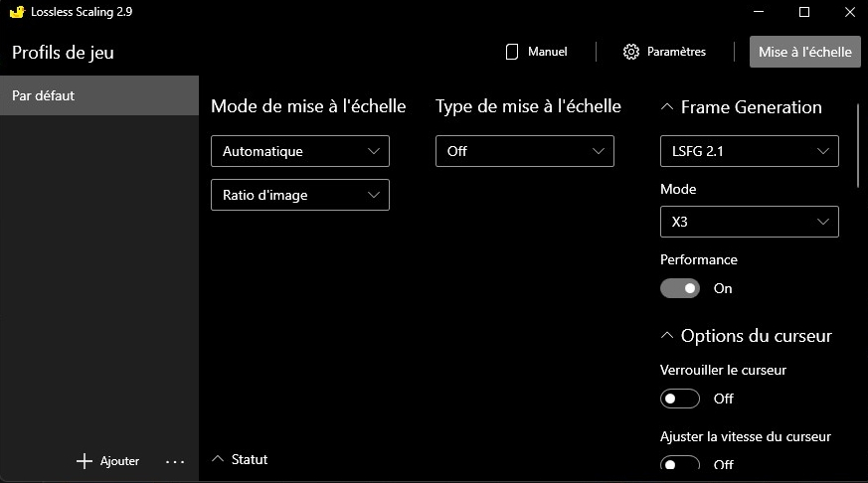Screen dimensions: 868x483
Task: Open the Ratio d'image dropdown
Action: [299, 195]
